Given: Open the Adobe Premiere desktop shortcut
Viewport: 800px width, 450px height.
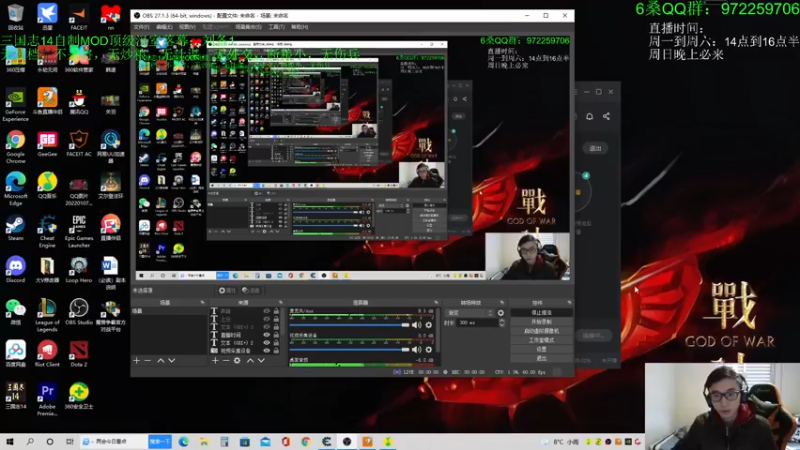Looking at the screenshot, I should pyautogui.click(x=47, y=399).
